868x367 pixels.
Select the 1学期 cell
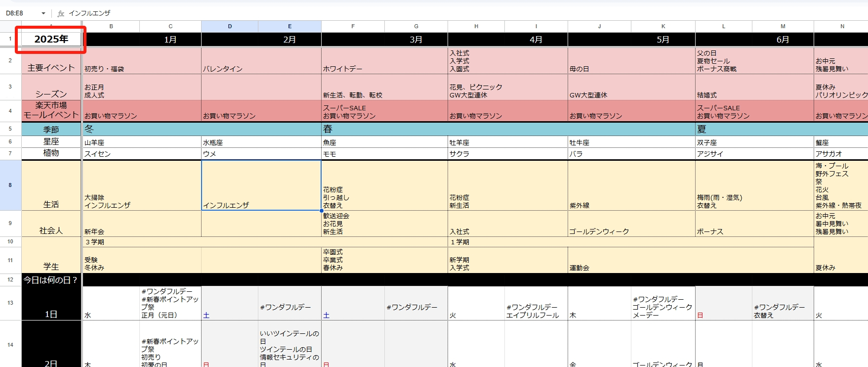click(631, 242)
